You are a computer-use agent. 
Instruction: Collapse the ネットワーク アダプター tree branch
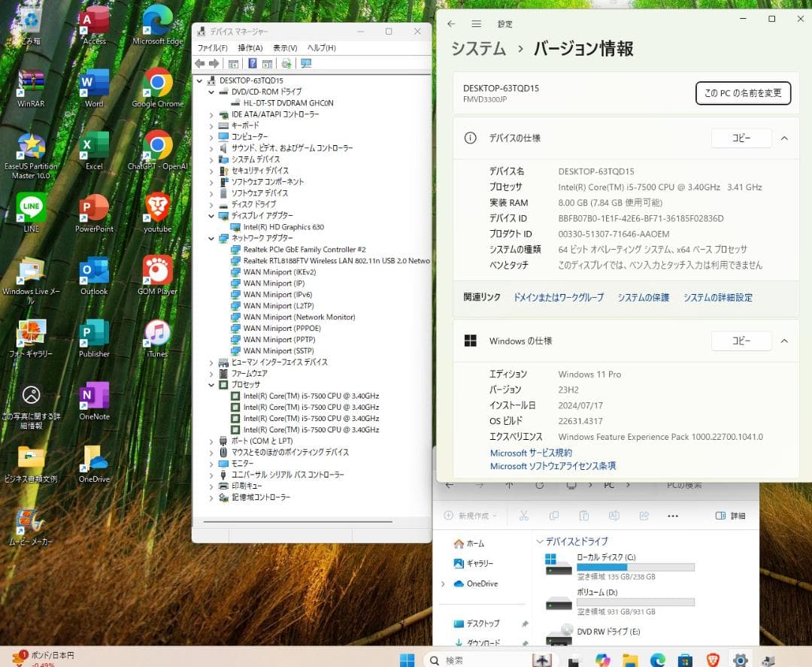click(x=211, y=238)
